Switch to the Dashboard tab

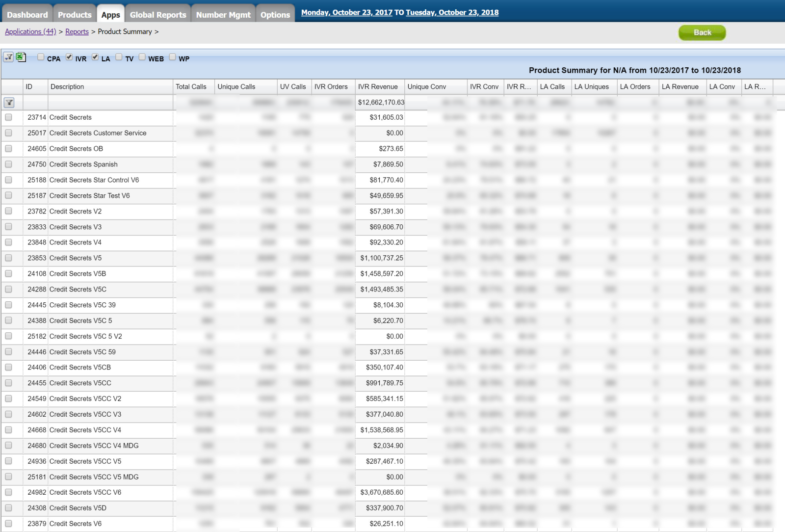[27, 15]
